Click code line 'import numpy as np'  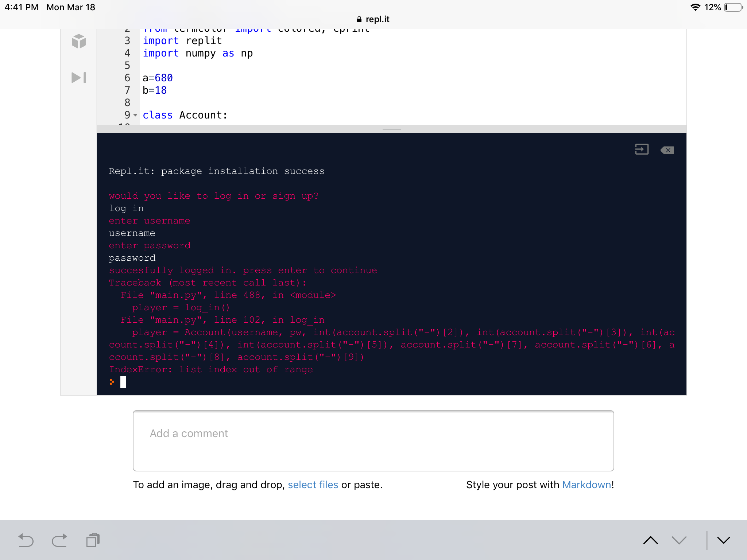coord(197,53)
